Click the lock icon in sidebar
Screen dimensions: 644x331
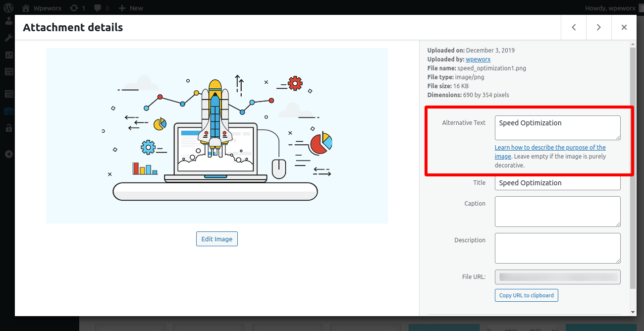click(x=9, y=128)
